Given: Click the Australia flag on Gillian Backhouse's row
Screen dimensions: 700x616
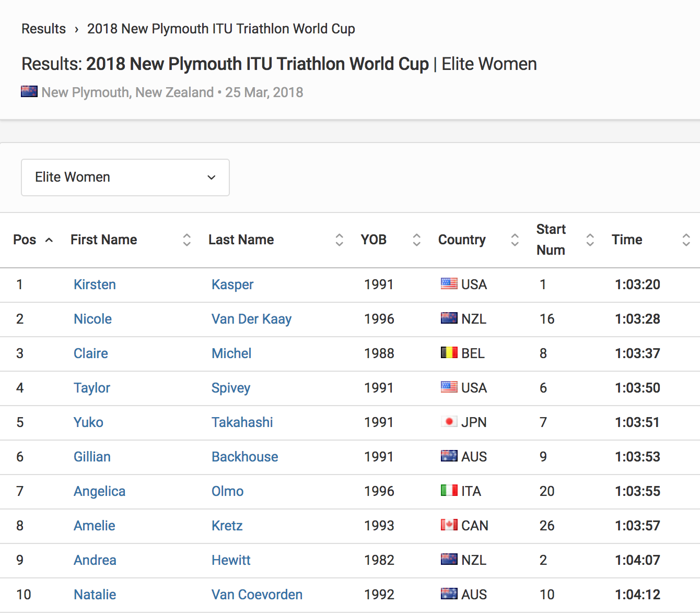Looking at the screenshot, I should click(x=448, y=456).
